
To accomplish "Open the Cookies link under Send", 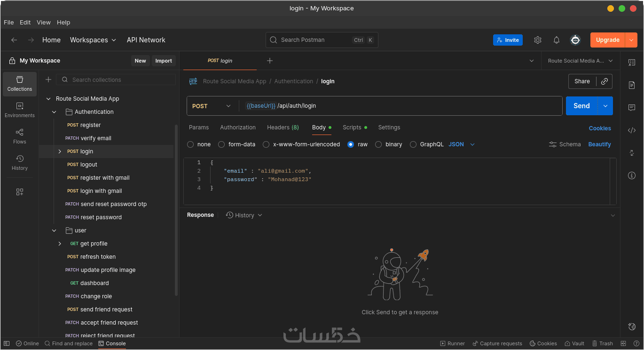I will (600, 128).
